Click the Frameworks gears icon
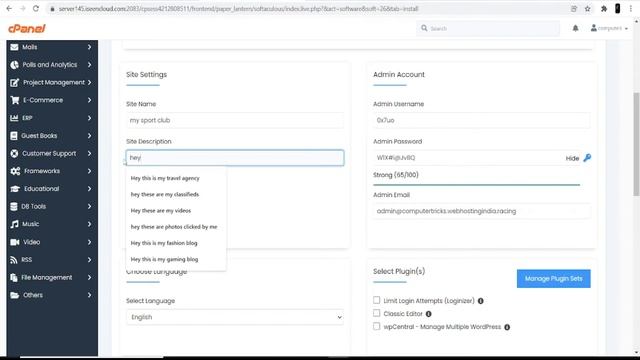The width and height of the screenshot is (640, 360). (15, 171)
